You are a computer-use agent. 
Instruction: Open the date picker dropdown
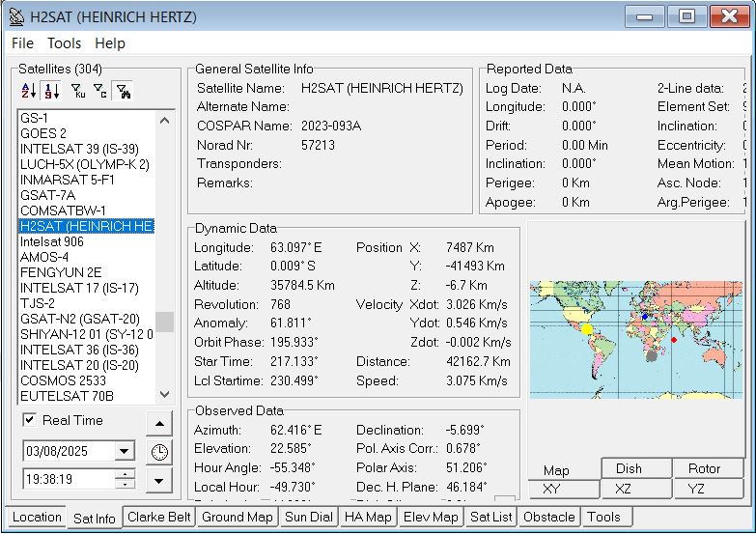coord(125,451)
